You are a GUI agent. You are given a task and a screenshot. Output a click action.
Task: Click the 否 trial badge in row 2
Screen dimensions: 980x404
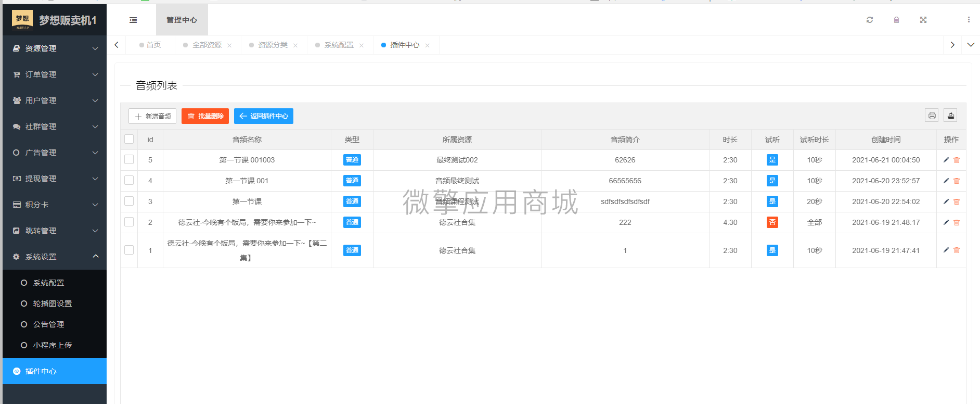(x=772, y=222)
